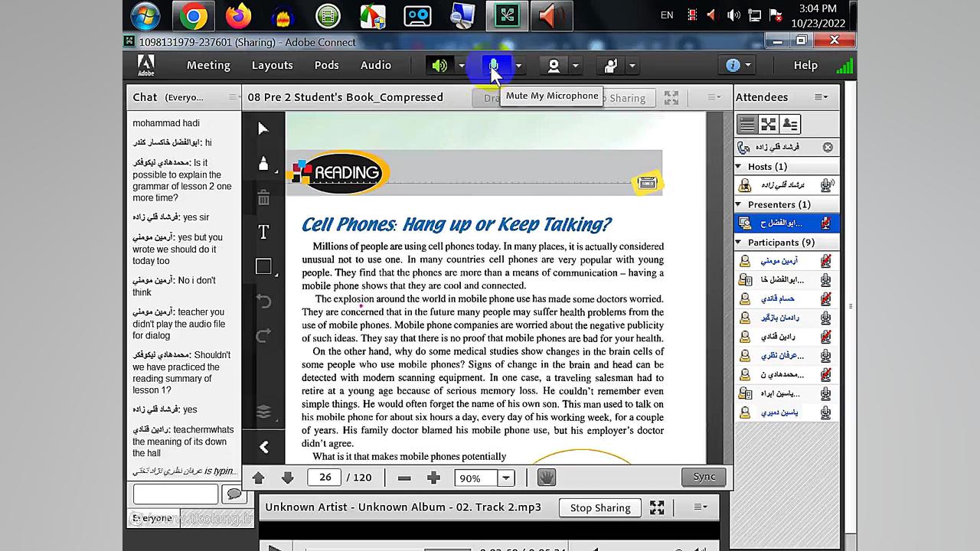This screenshot has height=551, width=980.
Task: Click the page number field showing 26
Action: point(325,478)
